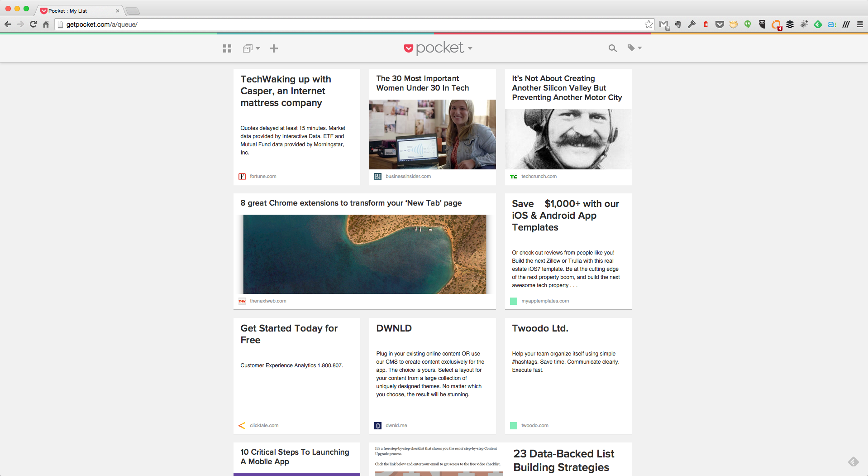Viewport: 868px width, 476px height.
Task: Open the Hootsuite owl extension
Action: [762, 24]
